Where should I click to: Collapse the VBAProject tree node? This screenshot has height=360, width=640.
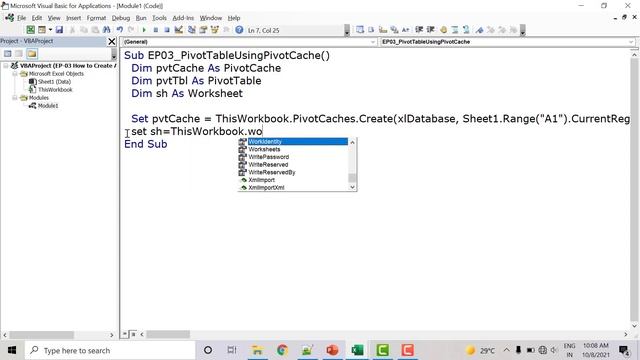[x=6, y=66]
